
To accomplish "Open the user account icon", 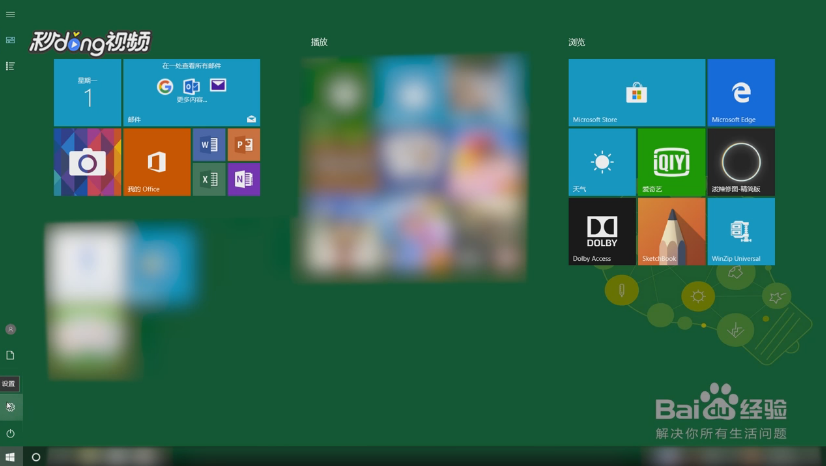I will click(x=10, y=330).
